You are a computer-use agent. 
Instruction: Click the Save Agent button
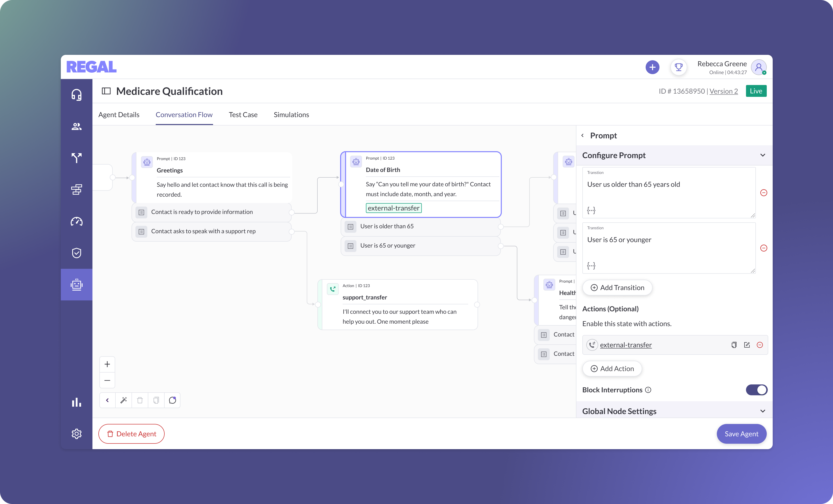[x=741, y=434]
